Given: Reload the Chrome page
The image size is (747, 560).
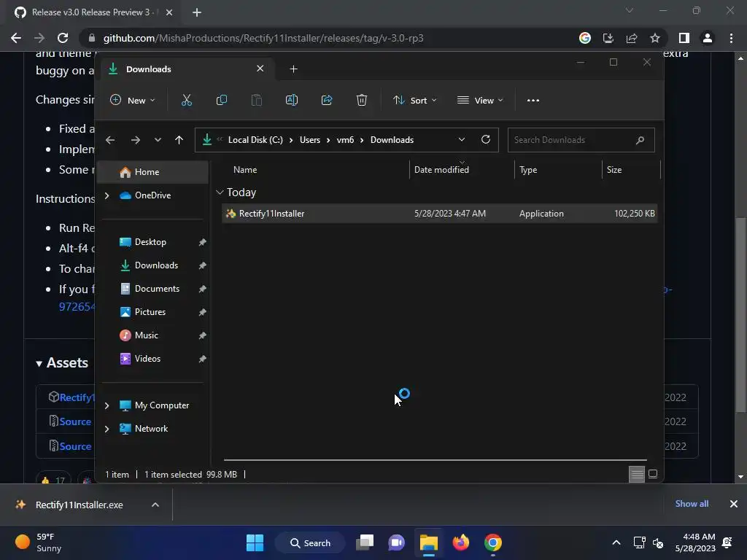Looking at the screenshot, I should (63, 38).
